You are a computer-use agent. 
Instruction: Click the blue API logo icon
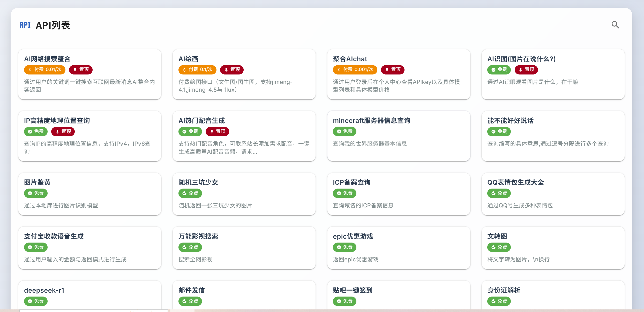point(25,25)
